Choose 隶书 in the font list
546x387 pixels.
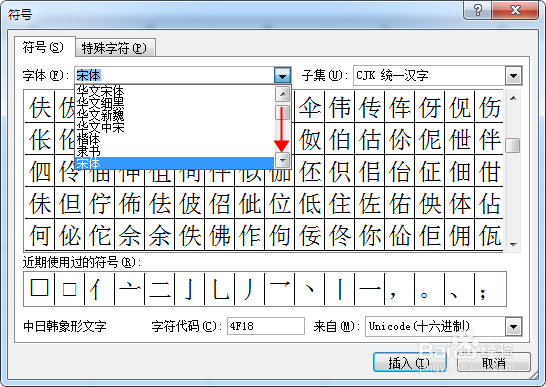pyautogui.click(x=174, y=151)
